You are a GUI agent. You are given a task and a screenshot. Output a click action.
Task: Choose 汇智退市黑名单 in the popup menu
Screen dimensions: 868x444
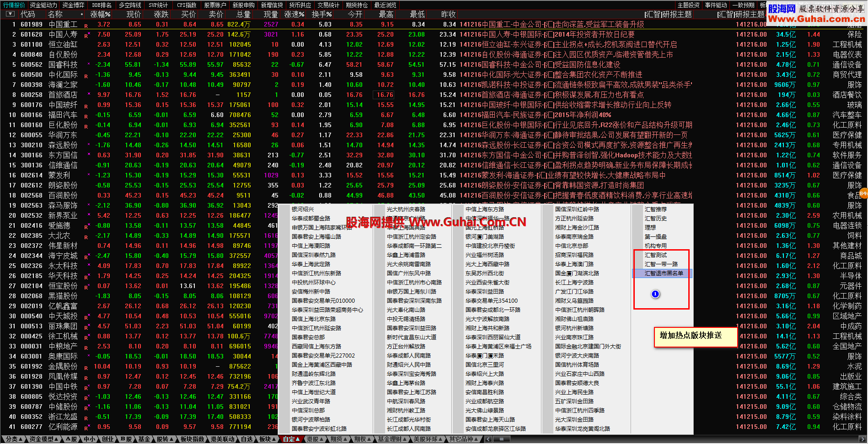click(x=662, y=273)
